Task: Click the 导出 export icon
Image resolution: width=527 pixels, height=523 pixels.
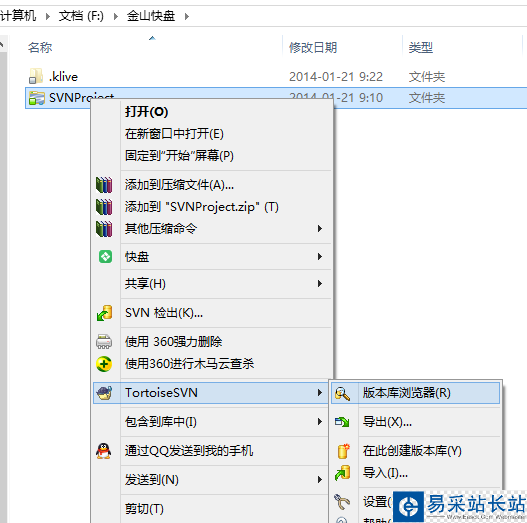Action: coord(342,422)
